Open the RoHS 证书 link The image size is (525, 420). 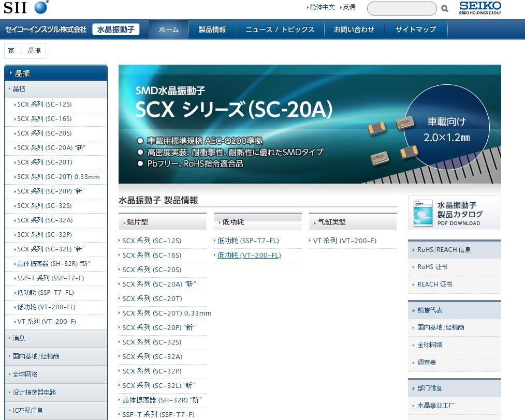432,267
